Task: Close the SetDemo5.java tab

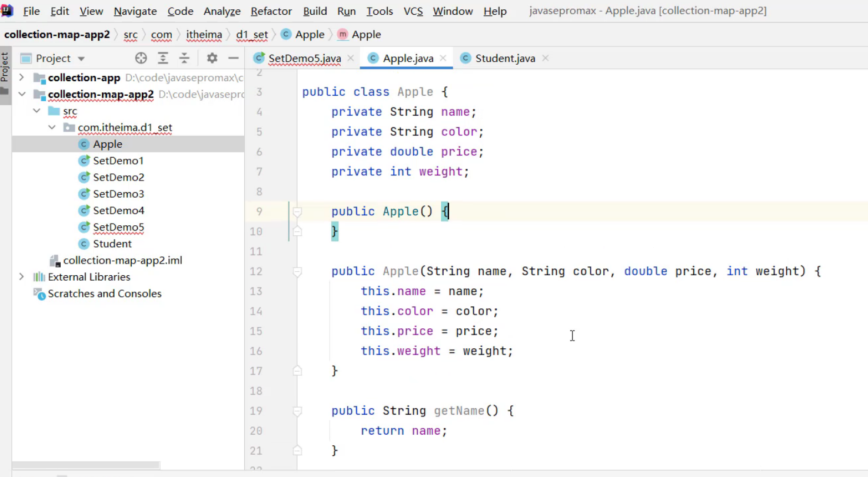Action: pos(351,58)
